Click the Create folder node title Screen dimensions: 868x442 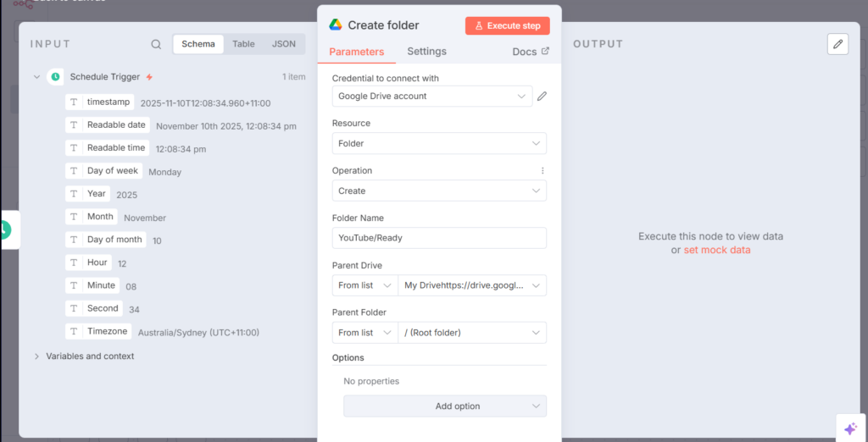point(384,25)
